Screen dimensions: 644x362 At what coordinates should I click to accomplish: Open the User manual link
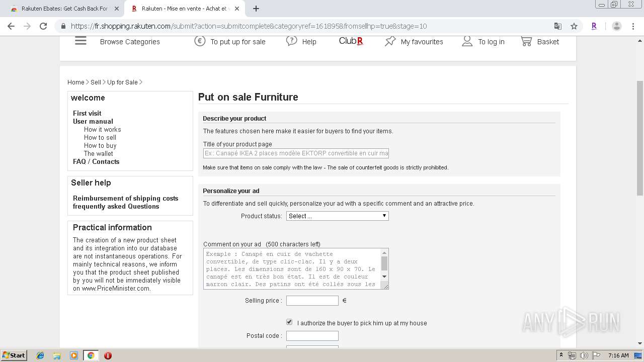coord(93,121)
